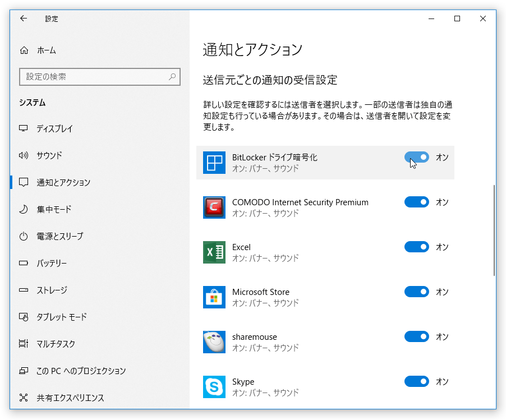Click the 設定の検索 search field
Screen dimensions: 506x420
tap(100, 77)
